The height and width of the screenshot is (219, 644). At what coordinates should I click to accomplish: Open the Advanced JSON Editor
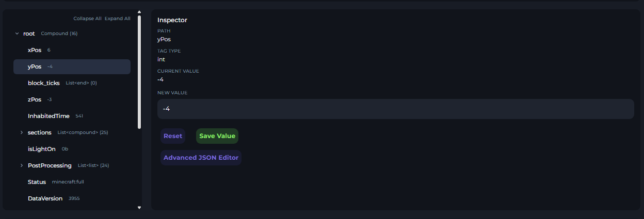[x=201, y=158]
